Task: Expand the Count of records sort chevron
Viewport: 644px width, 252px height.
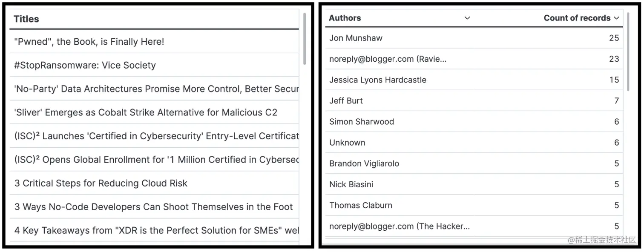Action: point(616,18)
